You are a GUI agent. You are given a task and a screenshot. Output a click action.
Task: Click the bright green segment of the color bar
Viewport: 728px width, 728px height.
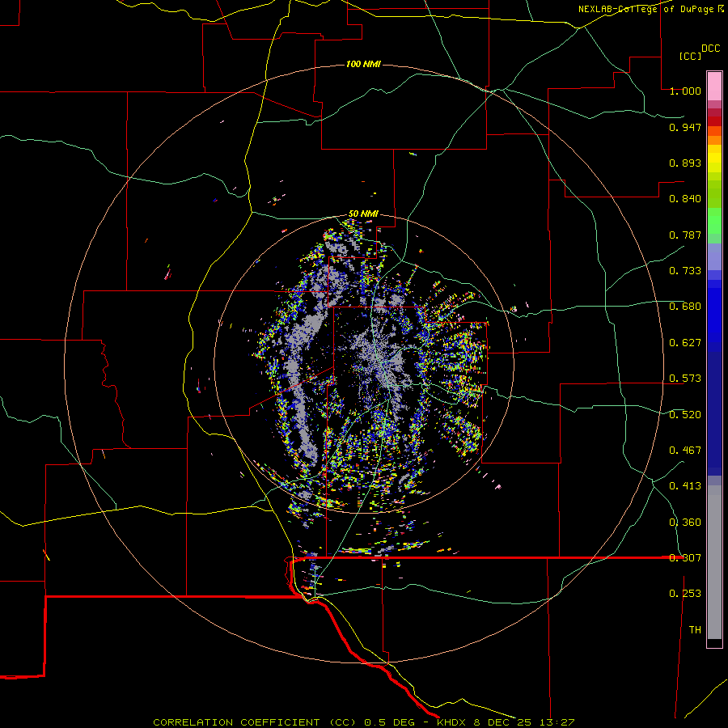[x=714, y=221]
